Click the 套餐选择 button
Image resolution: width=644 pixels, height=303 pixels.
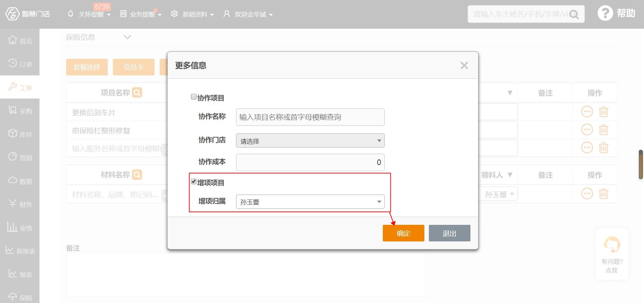[87, 67]
